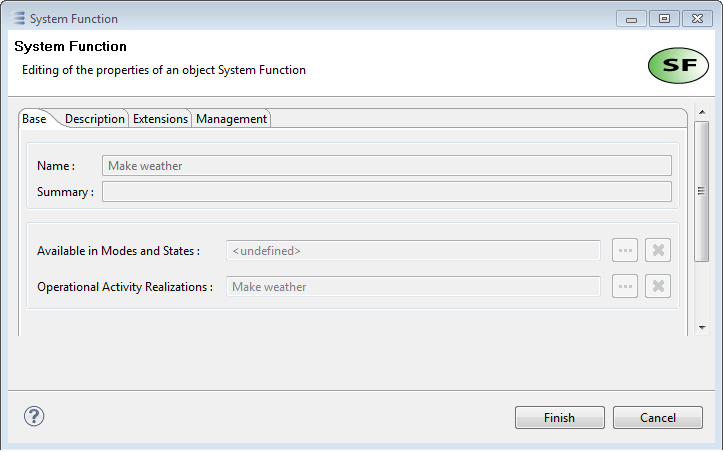Cancel the System Function dialog
Image resolution: width=723 pixels, height=452 pixels.
[657, 418]
